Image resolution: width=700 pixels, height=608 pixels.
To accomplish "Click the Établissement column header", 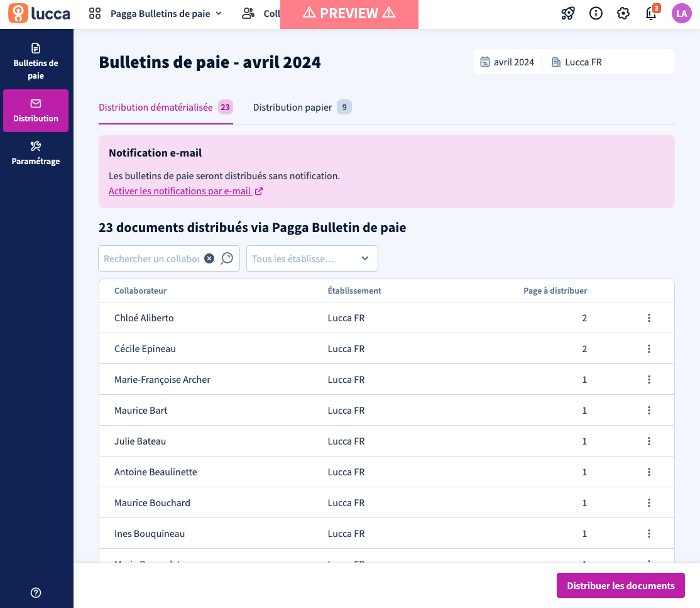I will tap(354, 291).
